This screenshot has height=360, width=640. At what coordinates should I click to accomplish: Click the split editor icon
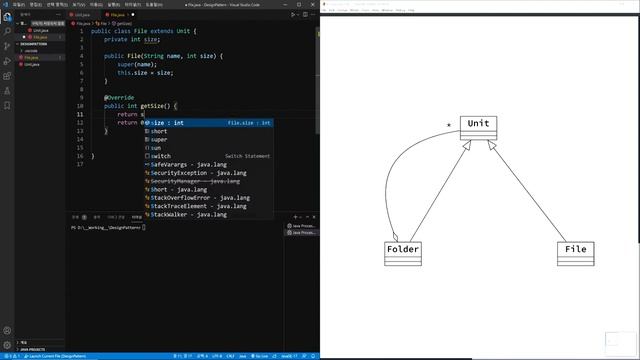tap(305, 15)
